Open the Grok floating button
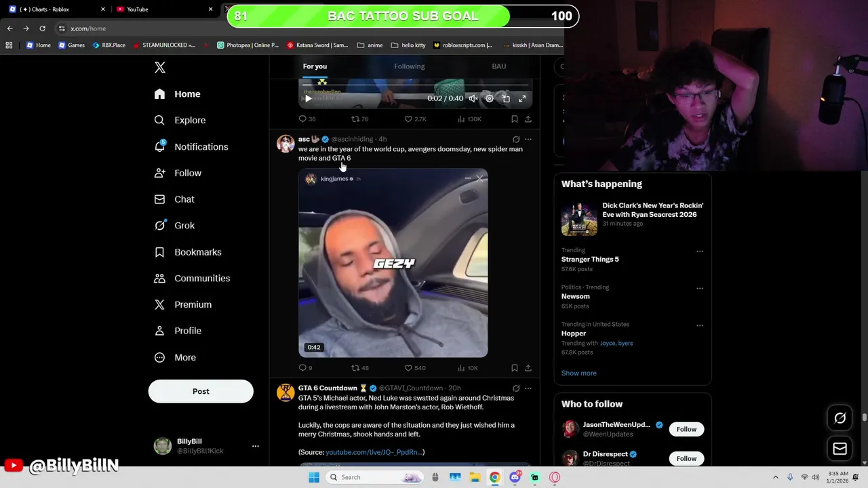 pyautogui.click(x=840, y=418)
